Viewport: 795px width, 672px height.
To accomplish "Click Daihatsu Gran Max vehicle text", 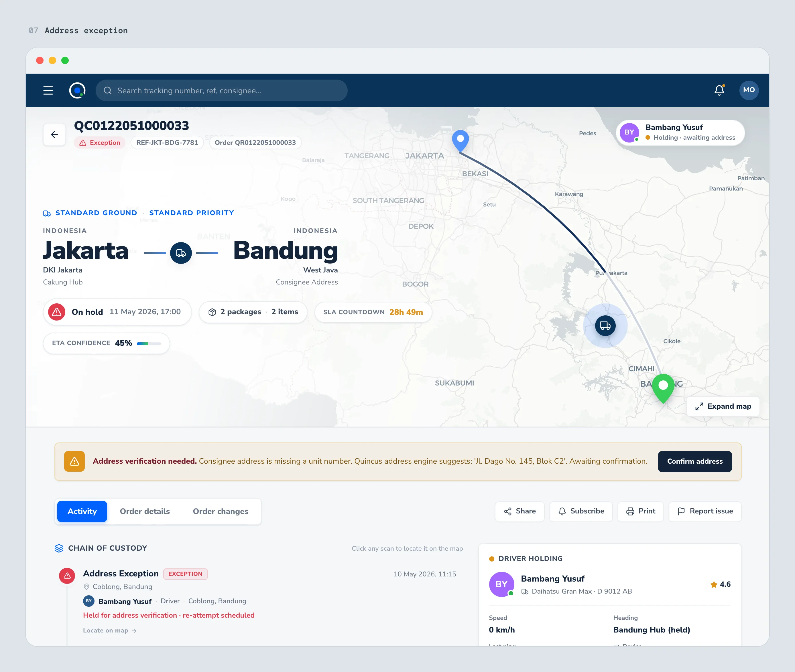I will click(x=582, y=591).
